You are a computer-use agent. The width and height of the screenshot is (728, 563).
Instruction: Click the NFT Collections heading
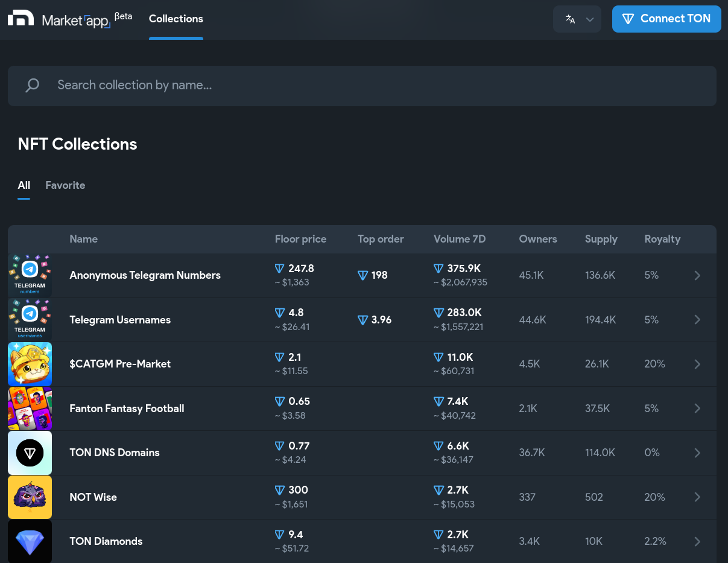tap(77, 144)
